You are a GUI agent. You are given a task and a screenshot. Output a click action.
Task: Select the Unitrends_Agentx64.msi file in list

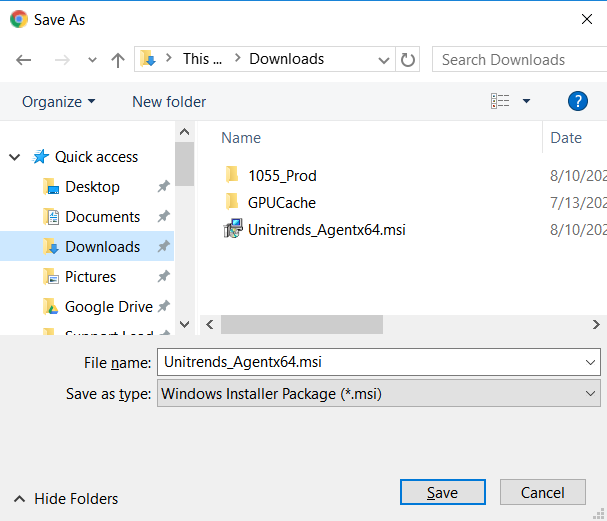(326, 230)
